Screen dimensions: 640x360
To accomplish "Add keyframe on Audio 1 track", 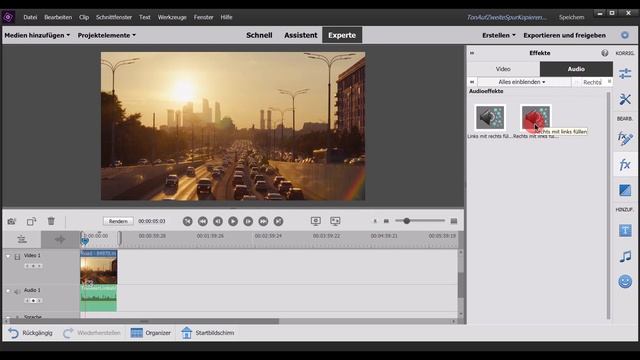I will point(33,301).
